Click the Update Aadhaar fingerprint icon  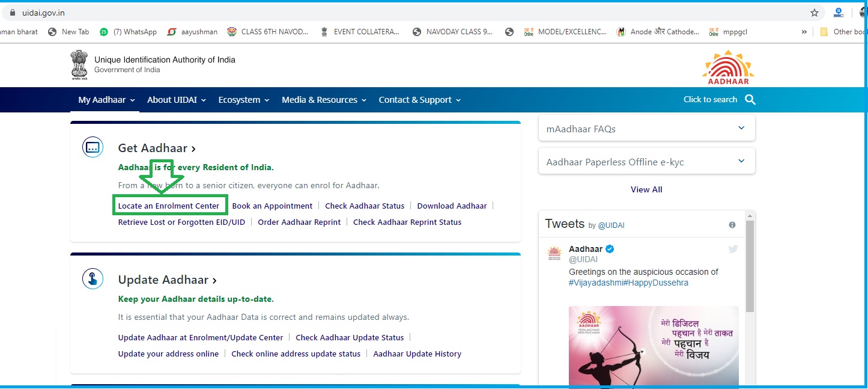pos(93,279)
